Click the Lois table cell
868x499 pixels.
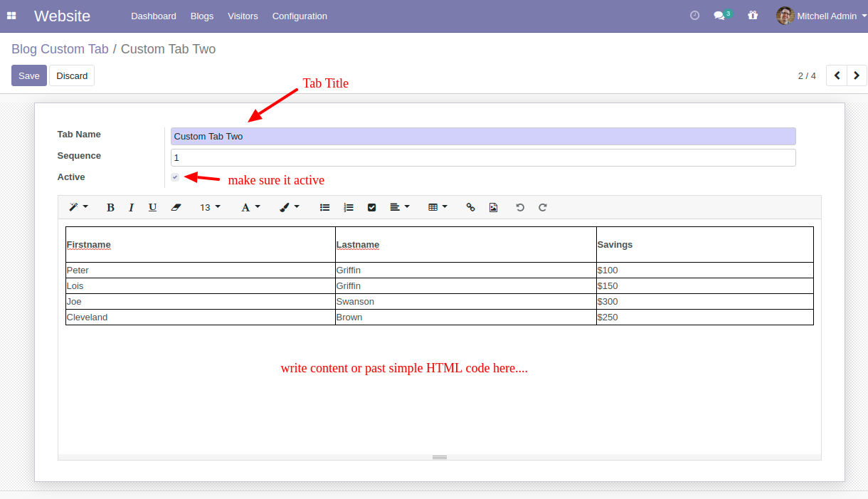click(201, 286)
